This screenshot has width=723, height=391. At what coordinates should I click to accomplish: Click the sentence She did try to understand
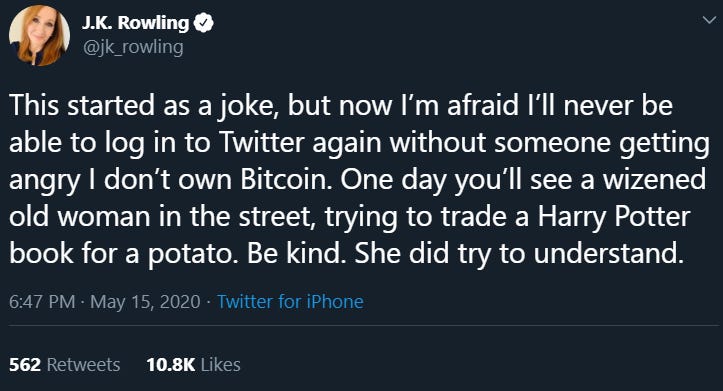tap(518, 253)
